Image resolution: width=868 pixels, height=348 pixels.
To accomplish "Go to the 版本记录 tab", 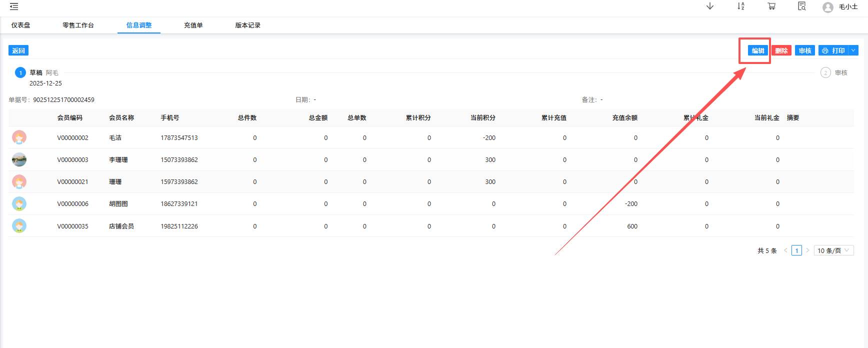I will (x=247, y=25).
